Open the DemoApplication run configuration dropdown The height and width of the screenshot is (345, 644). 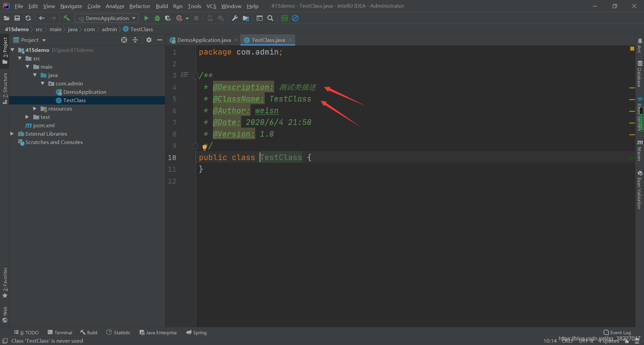107,18
